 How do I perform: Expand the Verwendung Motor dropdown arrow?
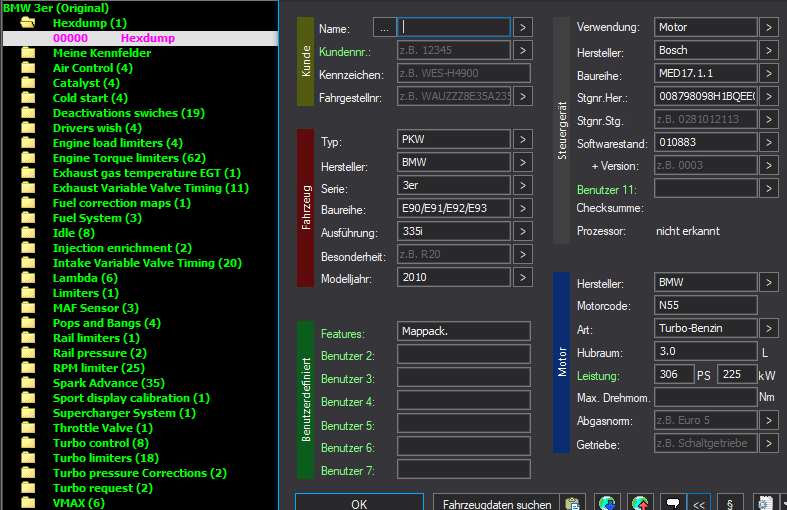(x=768, y=27)
